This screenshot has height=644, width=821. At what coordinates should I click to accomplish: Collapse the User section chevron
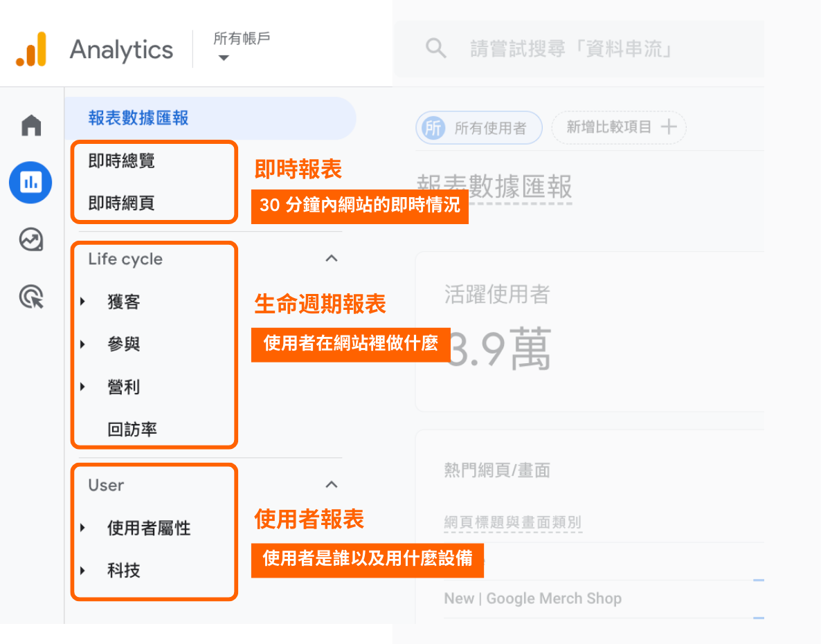(x=332, y=484)
